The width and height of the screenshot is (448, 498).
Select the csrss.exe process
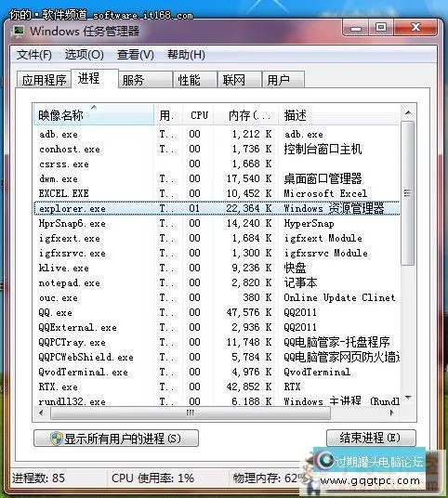point(217,164)
